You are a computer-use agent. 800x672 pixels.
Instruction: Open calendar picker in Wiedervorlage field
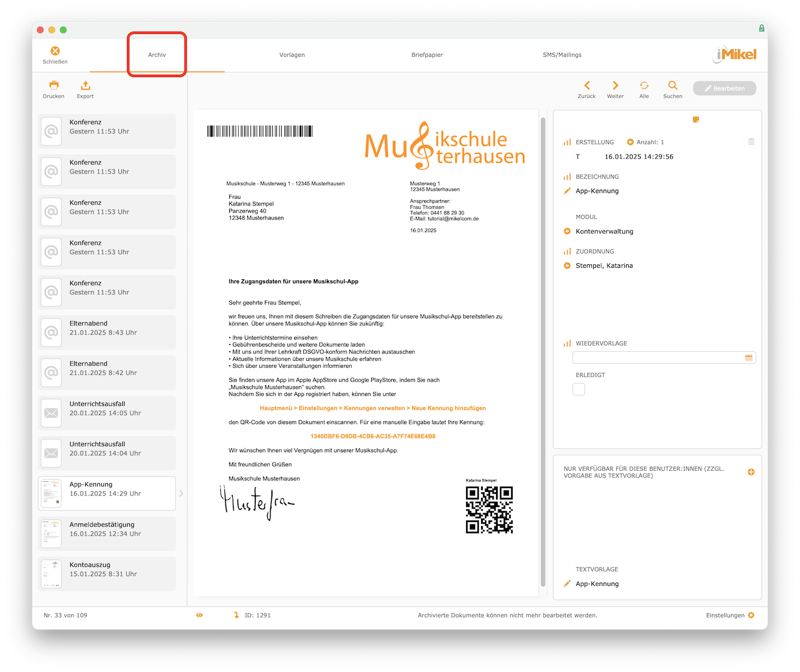pyautogui.click(x=749, y=358)
